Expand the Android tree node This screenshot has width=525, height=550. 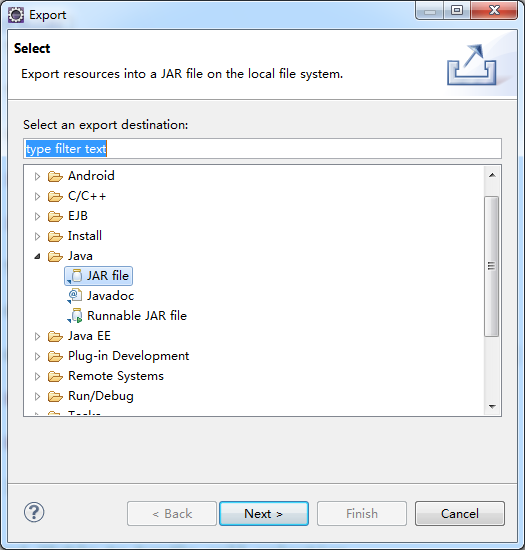[x=37, y=176]
